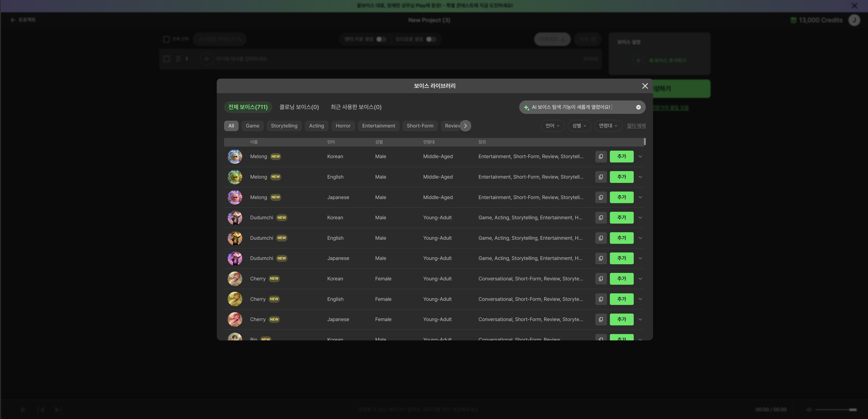Click the copy icon in Cherry English row
This screenshot has height=419, width=868.
pos(601,299)
